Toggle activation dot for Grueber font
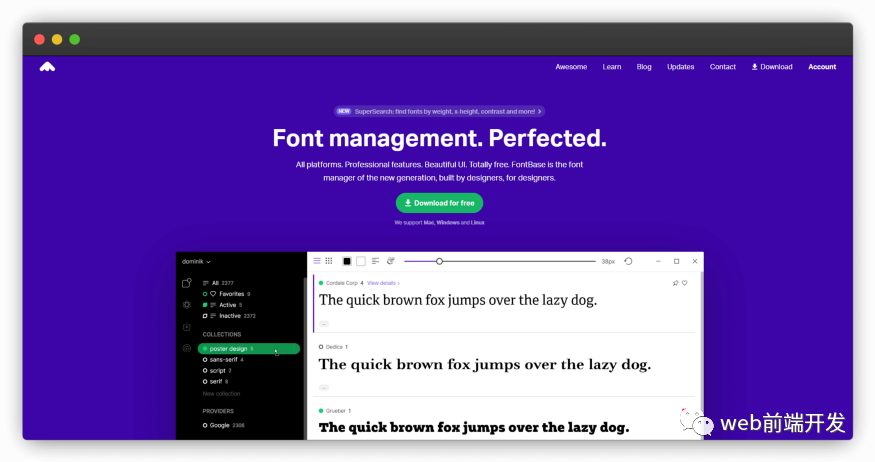 [321, 411]
